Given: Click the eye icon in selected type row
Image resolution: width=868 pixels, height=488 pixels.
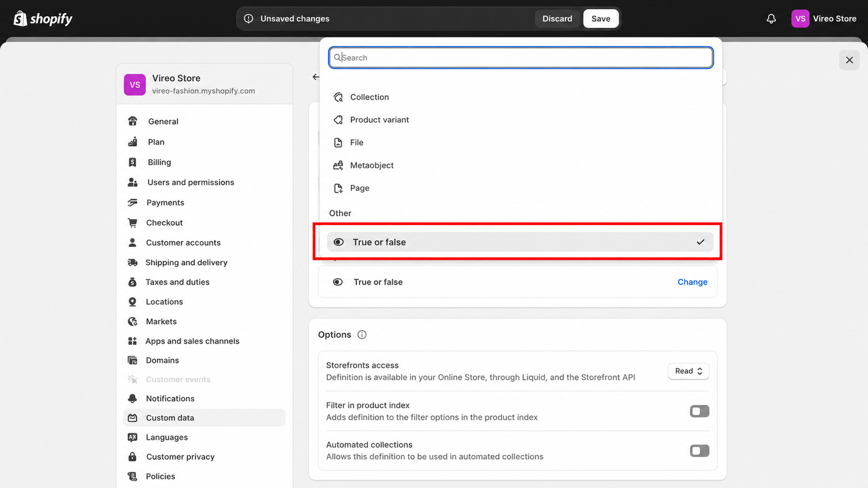Looking at the screenshot, I should pos(337,282).
